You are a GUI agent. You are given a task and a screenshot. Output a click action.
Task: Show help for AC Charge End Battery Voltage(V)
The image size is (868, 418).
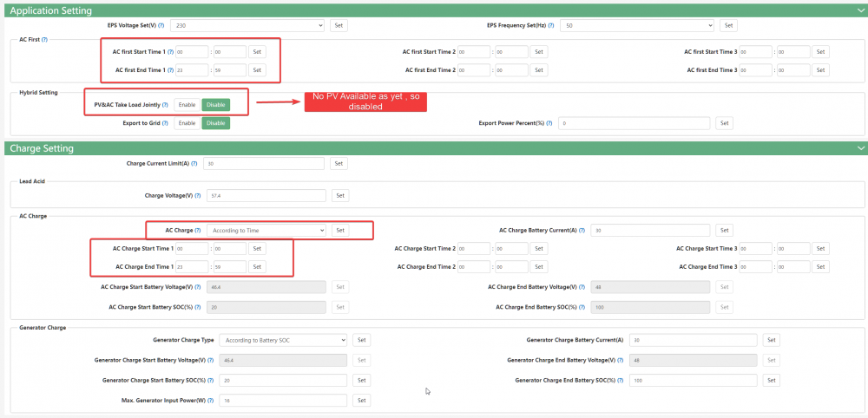[582, 287]
